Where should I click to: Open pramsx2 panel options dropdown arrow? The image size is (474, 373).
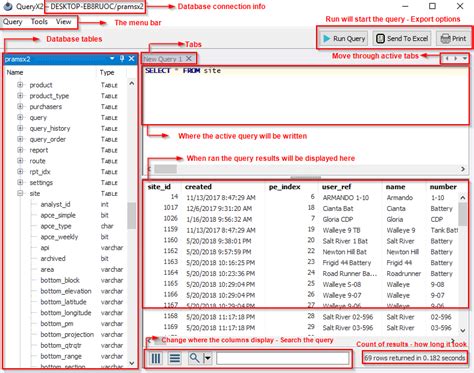click(112, 59)
